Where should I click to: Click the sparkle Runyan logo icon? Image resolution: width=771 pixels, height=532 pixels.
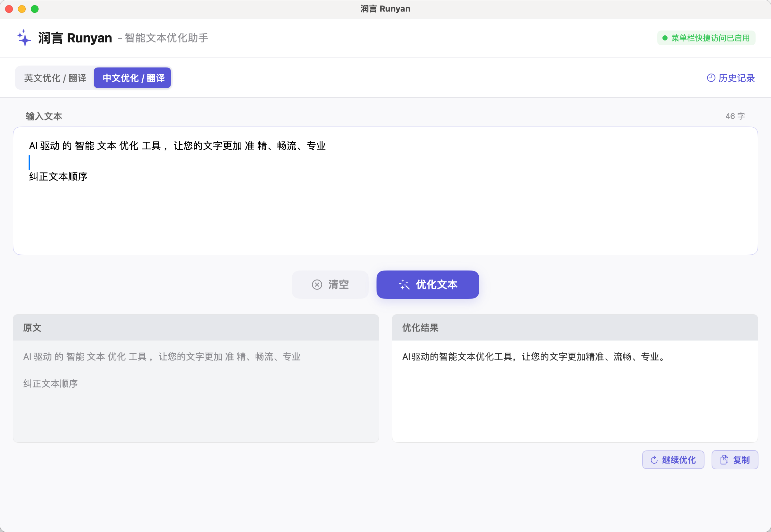coord(24,38)
